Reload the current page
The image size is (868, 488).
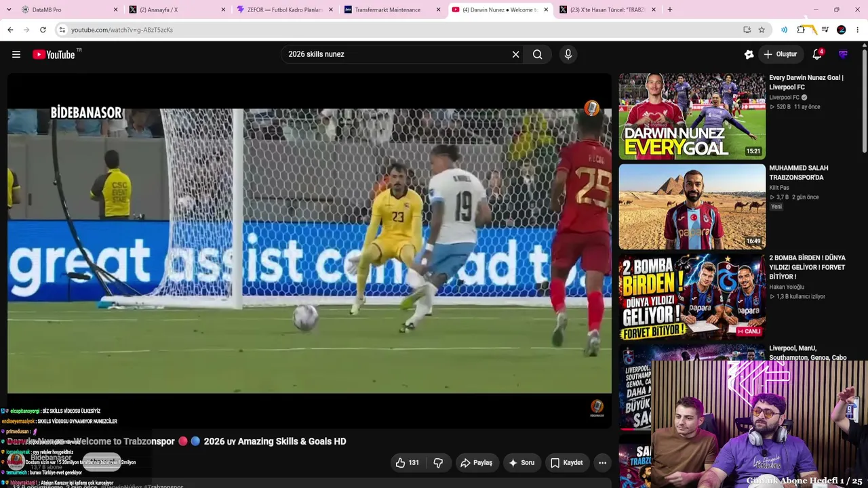[x=43, y=30]
